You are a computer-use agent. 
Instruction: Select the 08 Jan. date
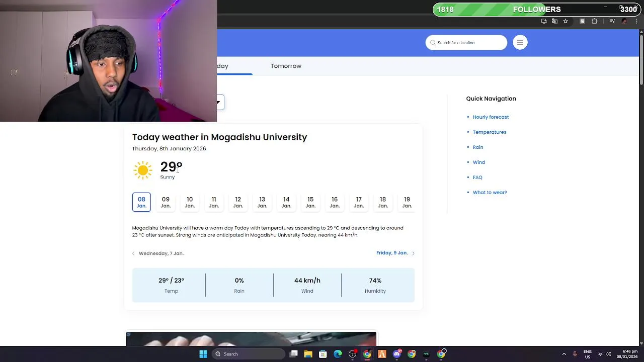tap(141, 202)
